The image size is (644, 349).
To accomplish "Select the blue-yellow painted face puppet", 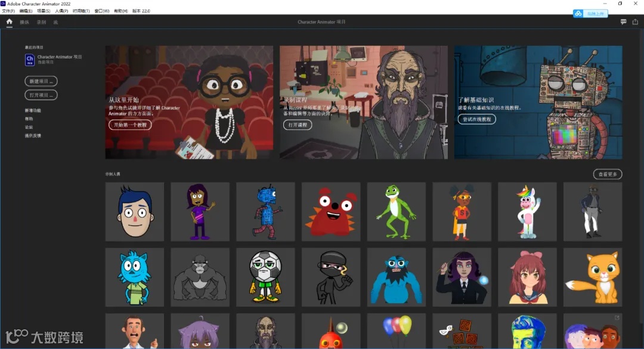I will 527,331.
